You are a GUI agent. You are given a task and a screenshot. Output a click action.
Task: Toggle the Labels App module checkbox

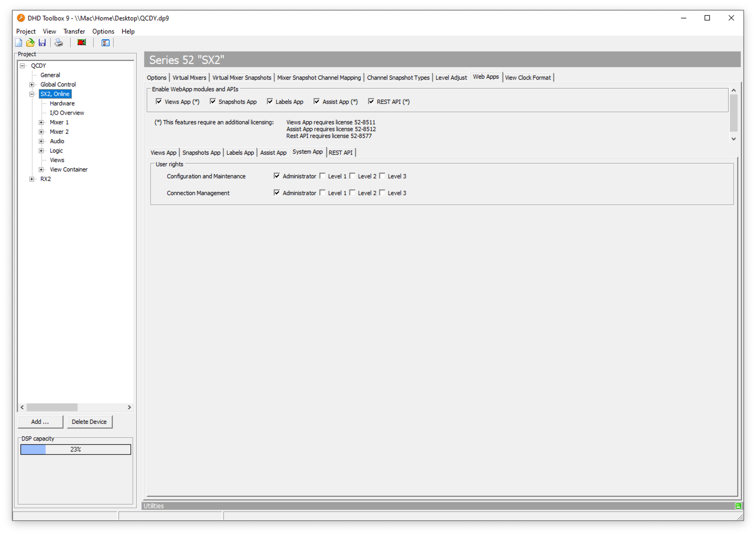coord(270,101)
